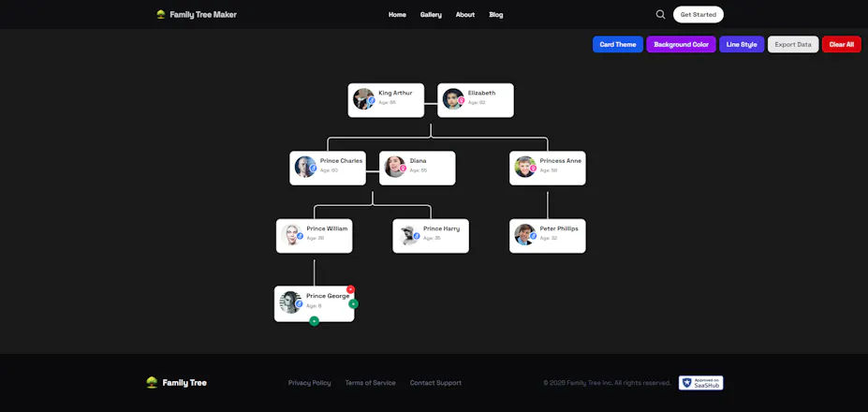
Task: Open the Privacy Policy link
Action: (x=309, y=383)
